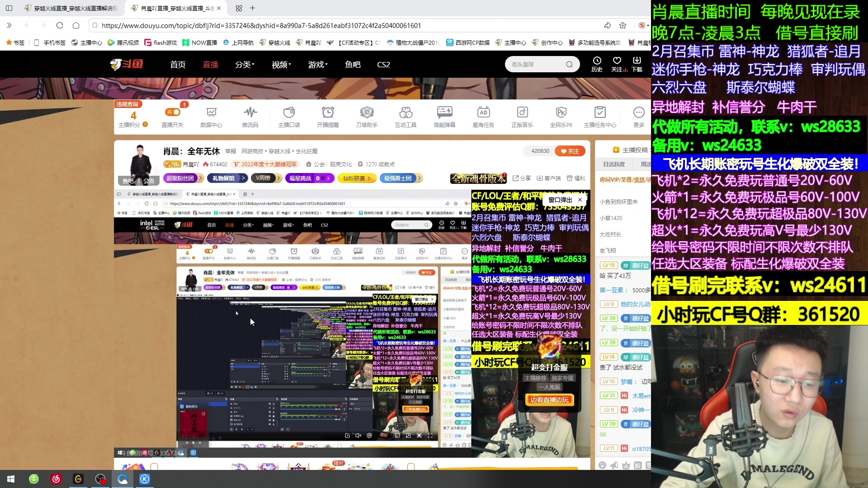Reload the page with the refresh icon

coord(60,25)
